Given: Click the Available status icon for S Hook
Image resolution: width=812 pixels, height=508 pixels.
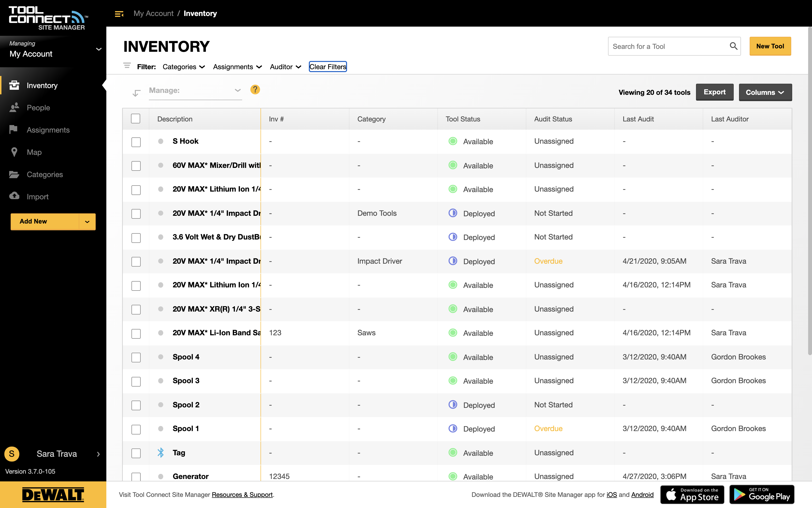Looking at the screenshot, I should tap(453, 141).
